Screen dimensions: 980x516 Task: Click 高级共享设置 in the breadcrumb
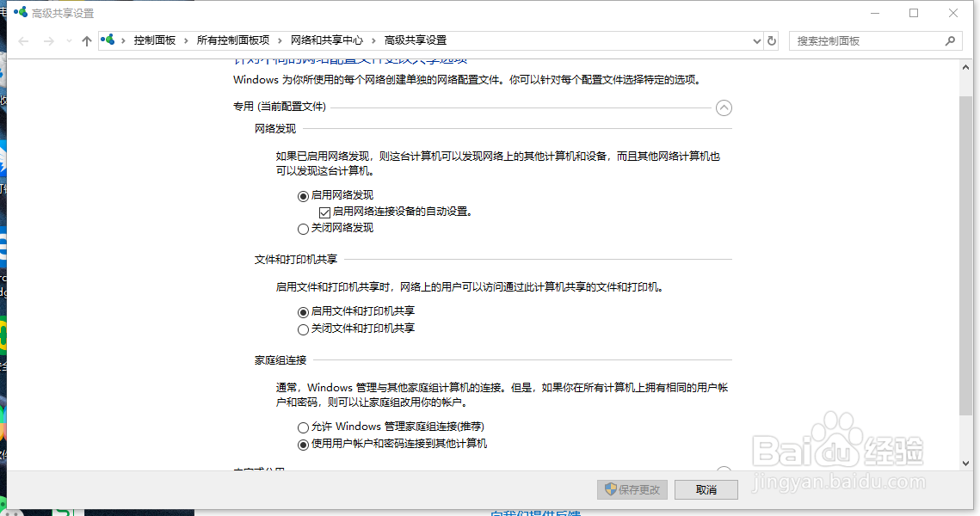pyautogui.click(x=415, y=40)
